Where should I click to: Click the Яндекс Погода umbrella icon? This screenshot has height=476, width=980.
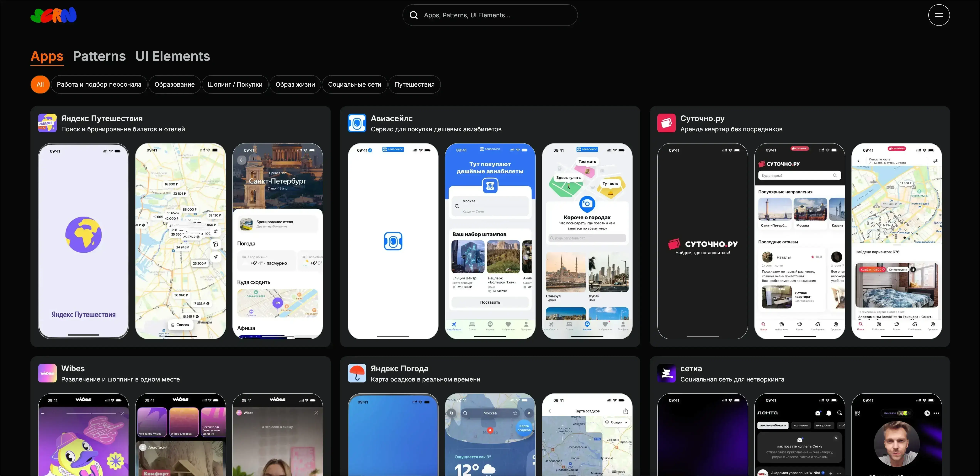coord(357,373)
